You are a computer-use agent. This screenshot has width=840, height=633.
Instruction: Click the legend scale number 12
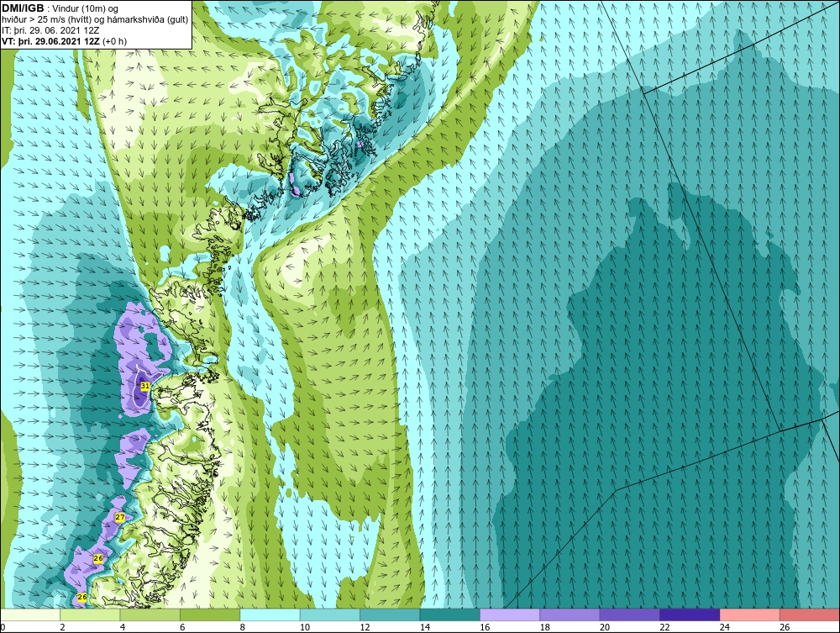(365, 627)
